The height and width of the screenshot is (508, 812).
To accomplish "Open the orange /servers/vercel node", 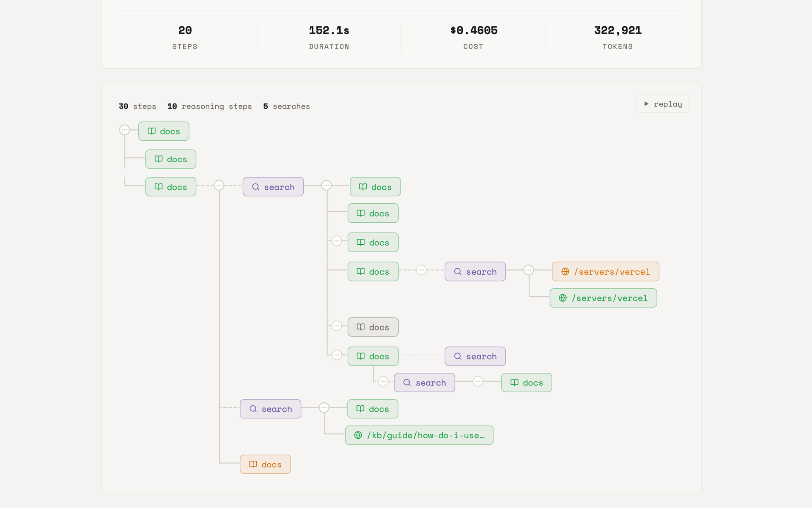I will 605,272.
